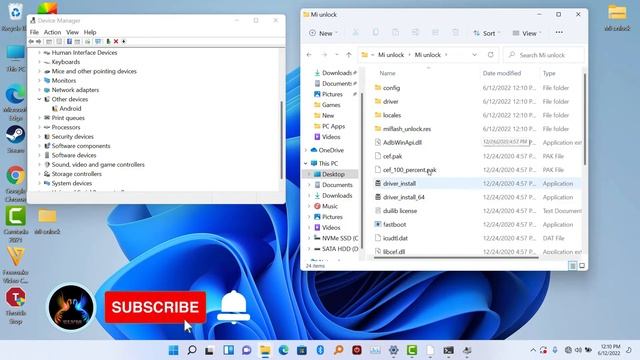This screenshot has height=360, width=640.
Task: Open Action menu in Device Manager
Action: pos(52,32)
